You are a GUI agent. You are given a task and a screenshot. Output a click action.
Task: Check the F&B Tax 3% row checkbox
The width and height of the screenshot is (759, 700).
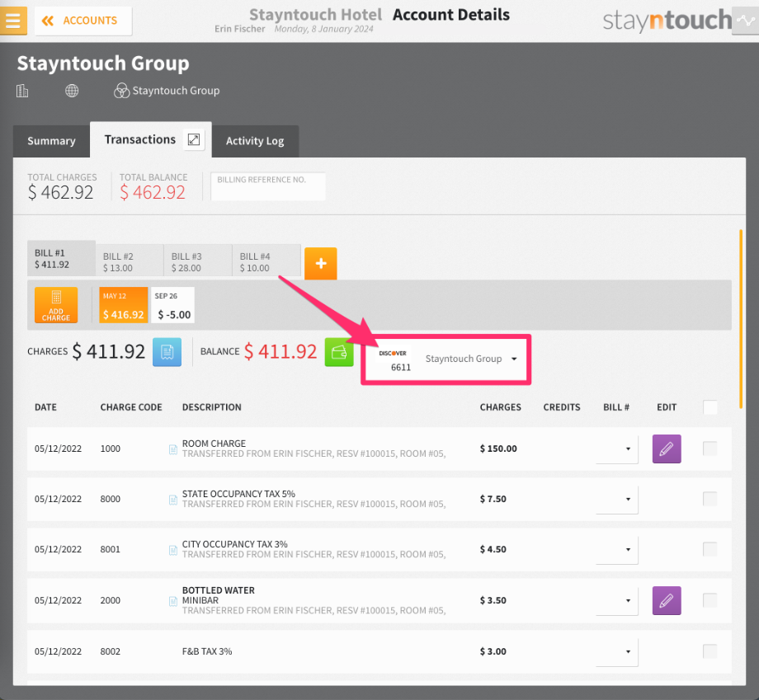pyautogui.click(x=710, y=651)
